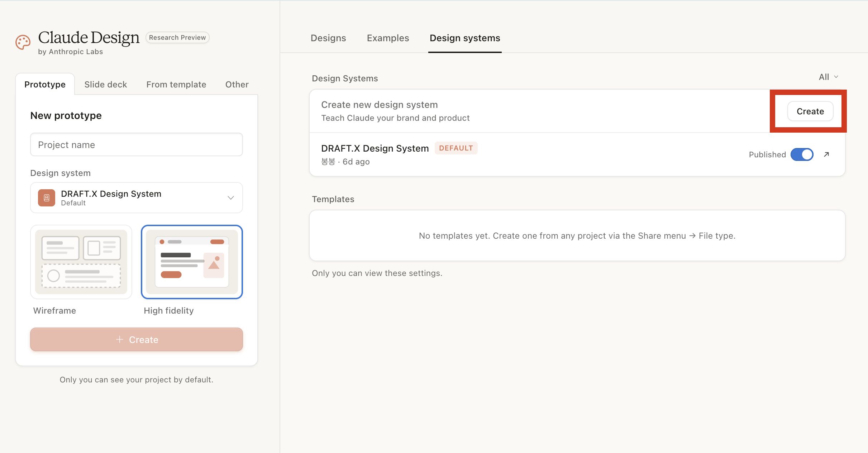Click 'Only you can see your project' note

click(137, 380)
